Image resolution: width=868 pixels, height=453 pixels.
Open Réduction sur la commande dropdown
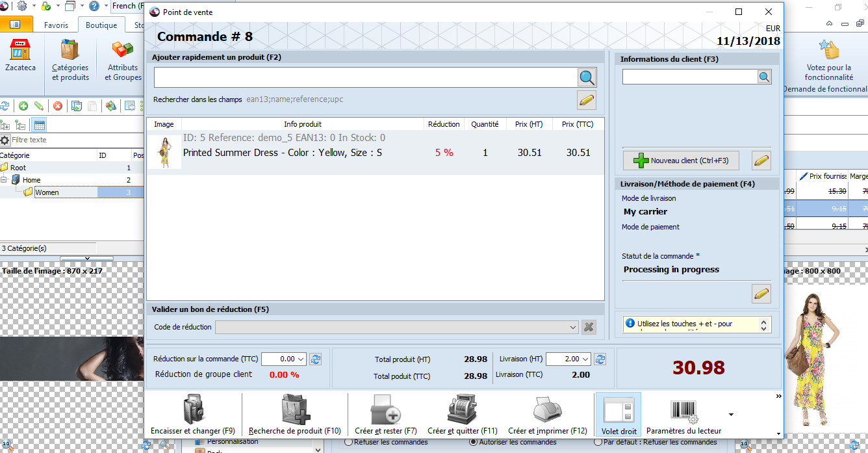(x=301, y=359)
